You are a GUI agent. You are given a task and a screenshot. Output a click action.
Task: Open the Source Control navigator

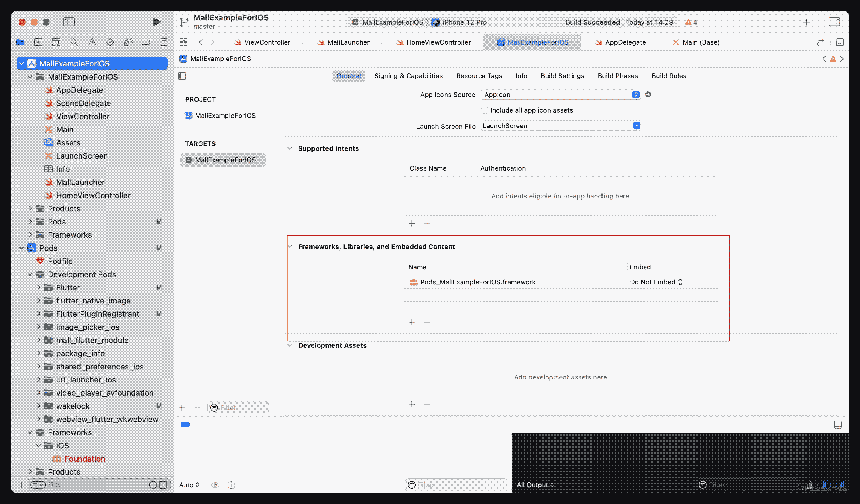38,42
